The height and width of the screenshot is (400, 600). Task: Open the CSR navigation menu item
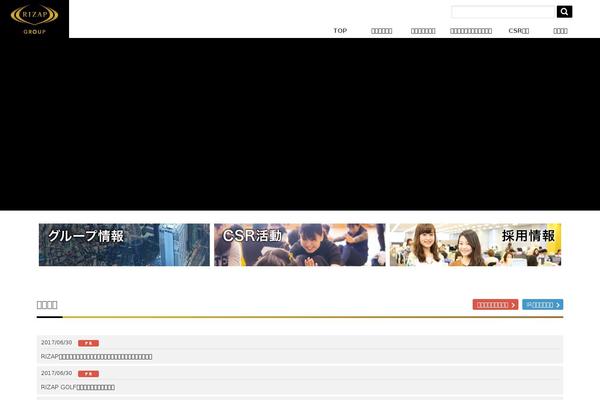(518, 31)
